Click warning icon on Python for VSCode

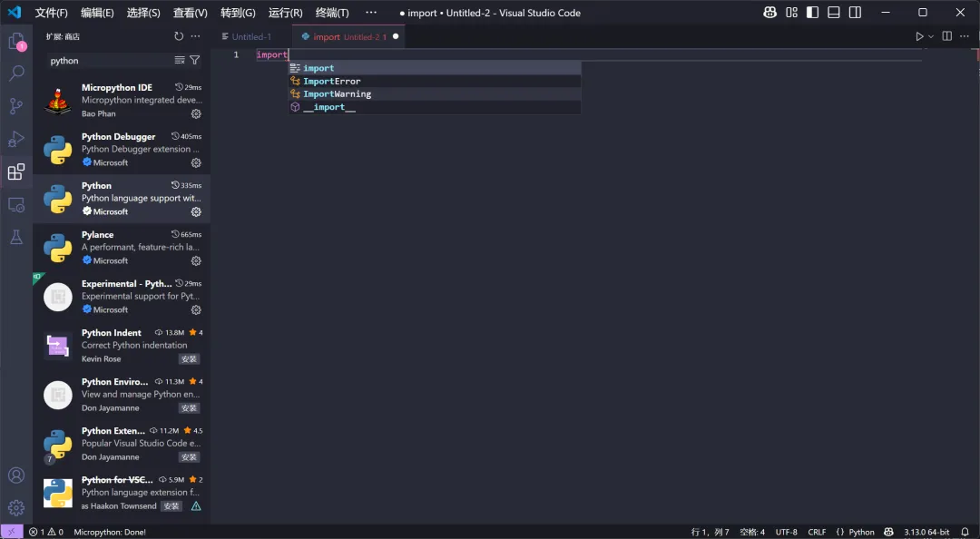(x=196, y=505)
